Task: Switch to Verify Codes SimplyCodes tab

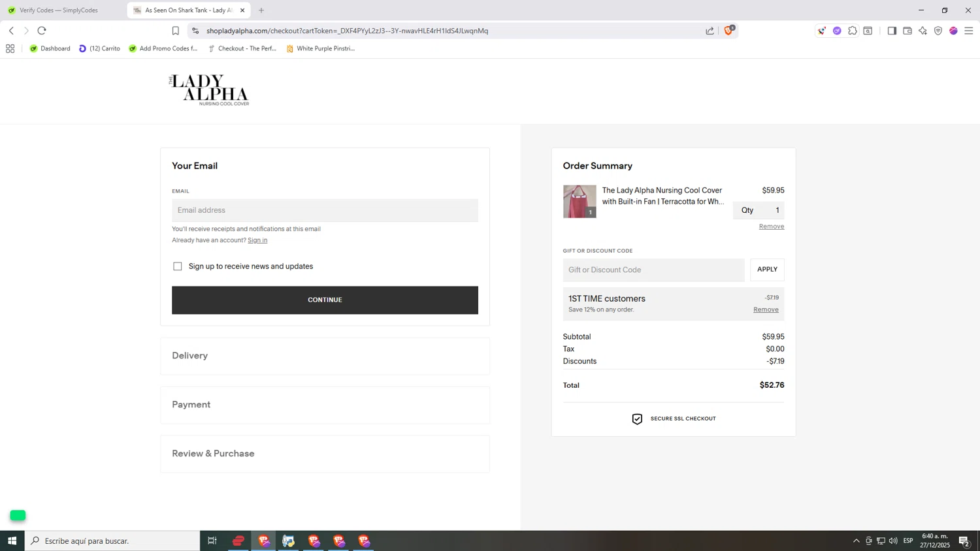Action: [59, 10]
